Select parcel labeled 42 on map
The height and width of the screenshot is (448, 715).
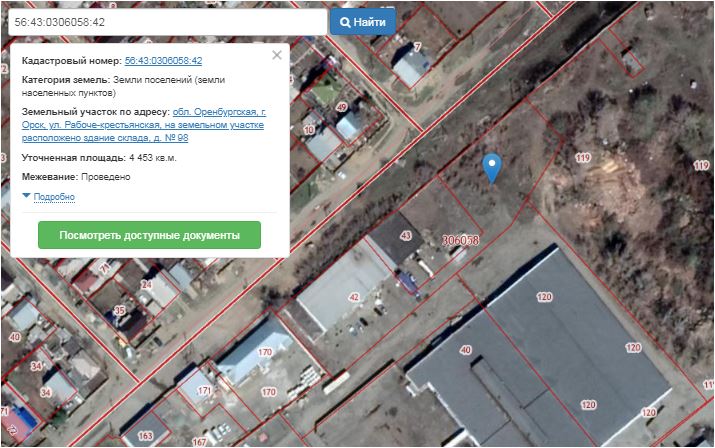point(353,297)
